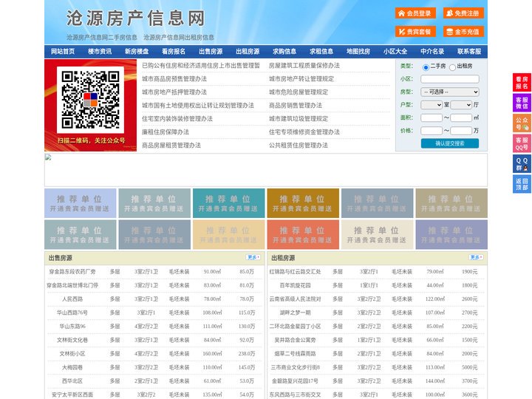Open the 住宅室内装饰装修管理办法 link
Screen dimensions: 532x399
[x=177, y=119]
